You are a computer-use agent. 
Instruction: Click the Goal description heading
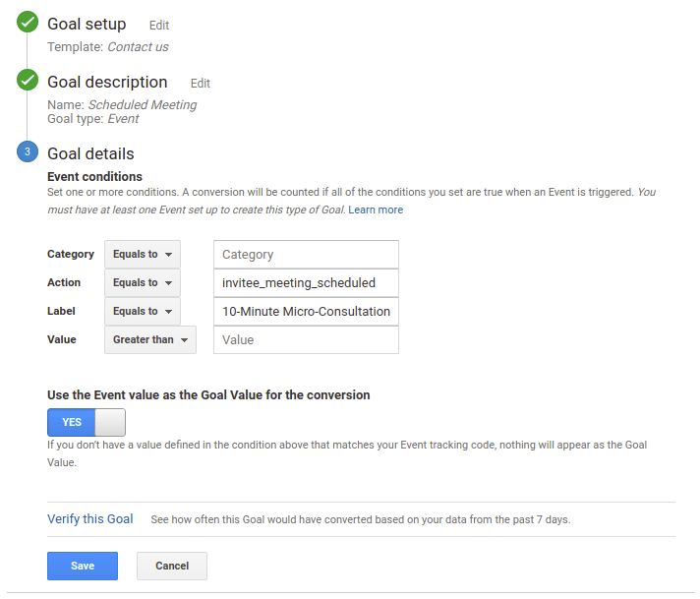click(x=107, y=83)
